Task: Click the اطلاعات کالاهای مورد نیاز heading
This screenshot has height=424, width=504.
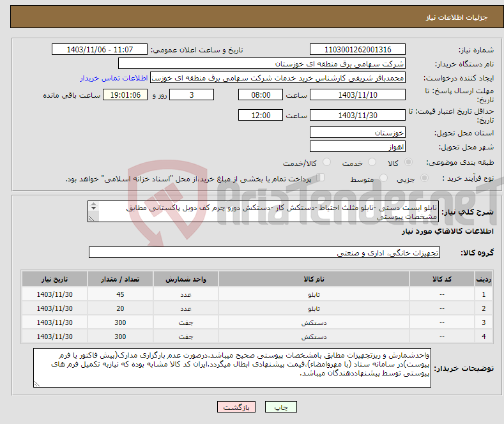Action: tap(447, 231)
